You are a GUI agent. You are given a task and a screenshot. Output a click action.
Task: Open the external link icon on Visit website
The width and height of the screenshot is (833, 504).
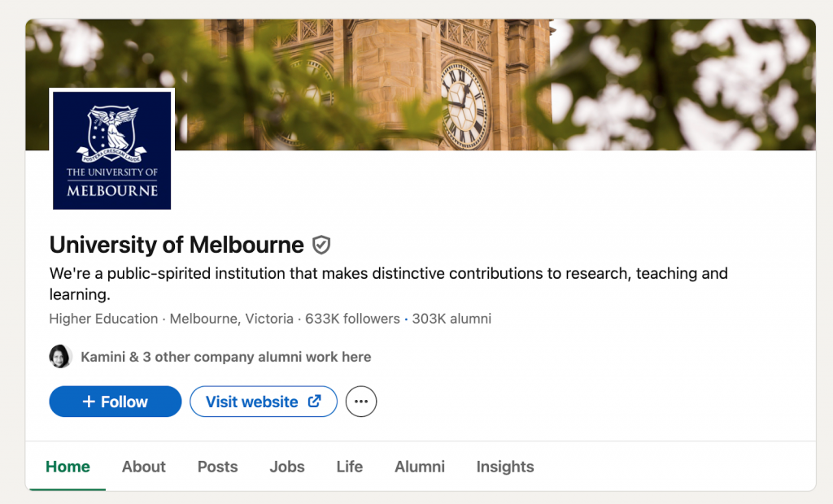point(316,401)
